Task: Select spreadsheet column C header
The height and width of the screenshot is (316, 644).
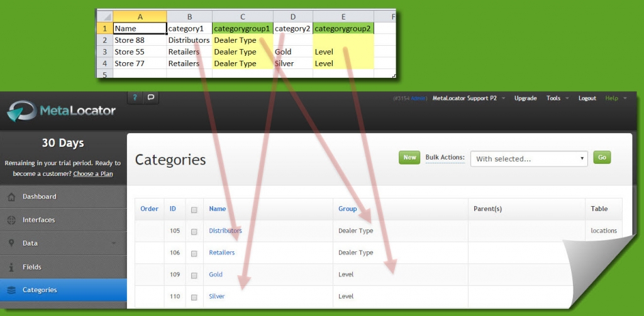Action: 243,16
